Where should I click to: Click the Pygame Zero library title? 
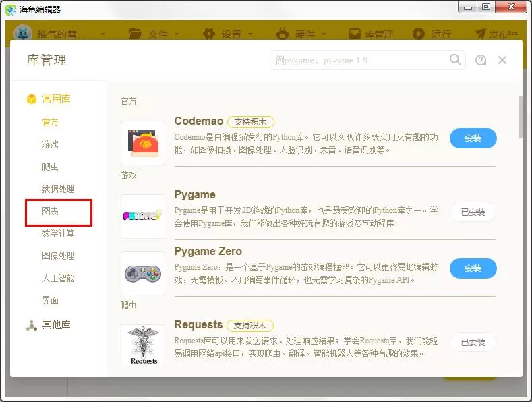click(x=208, y=251)
